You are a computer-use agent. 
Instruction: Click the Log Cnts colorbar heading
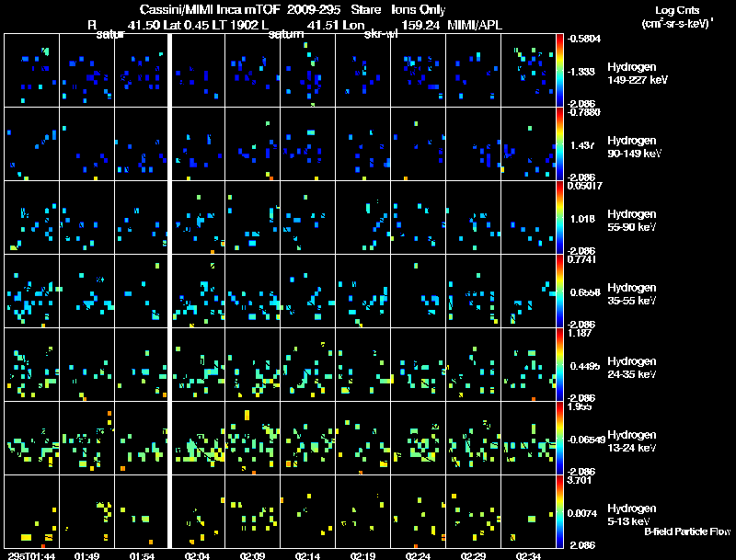coord(677,10)
